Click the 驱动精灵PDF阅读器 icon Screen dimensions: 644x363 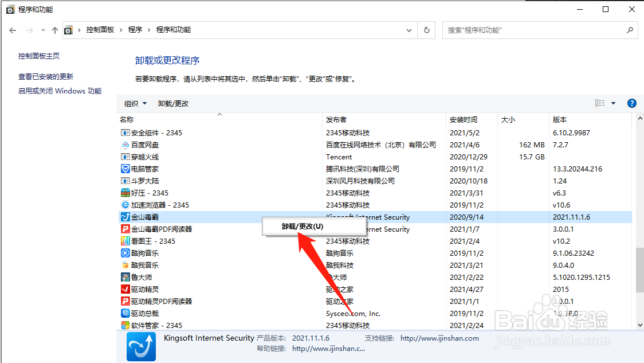pos(125,301)
